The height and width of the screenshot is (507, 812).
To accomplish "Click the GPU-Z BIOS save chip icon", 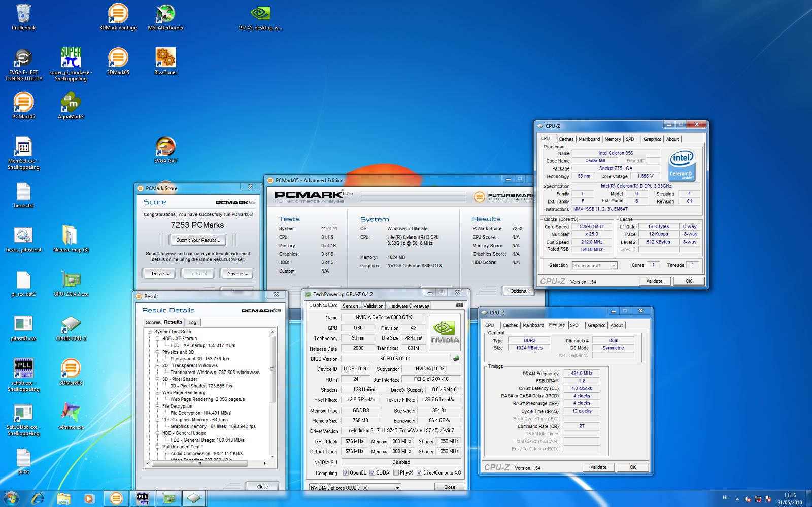I will coord(456,359).
